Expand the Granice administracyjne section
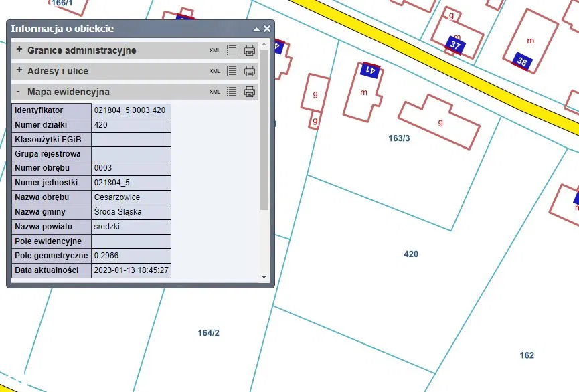This screenshot has width=579, height=392. [x=19, y=50]
